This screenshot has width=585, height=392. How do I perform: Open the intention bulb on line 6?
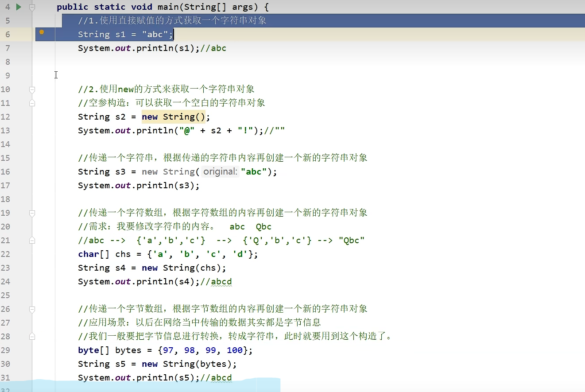click(x=42, y=32)
